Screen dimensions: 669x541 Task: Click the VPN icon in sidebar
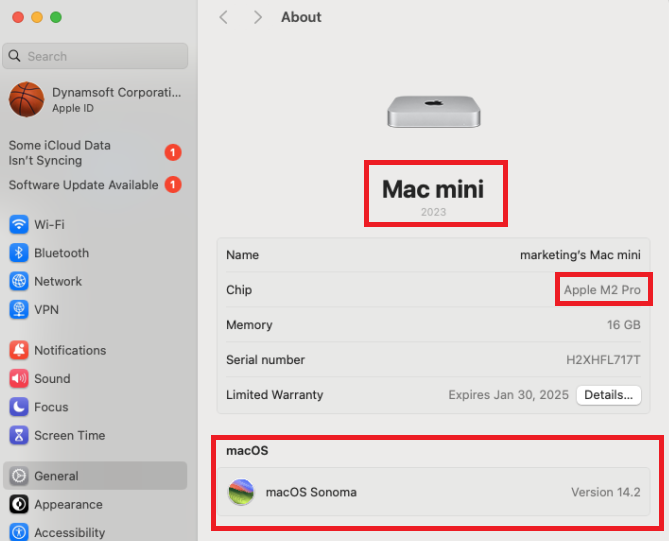19,310
